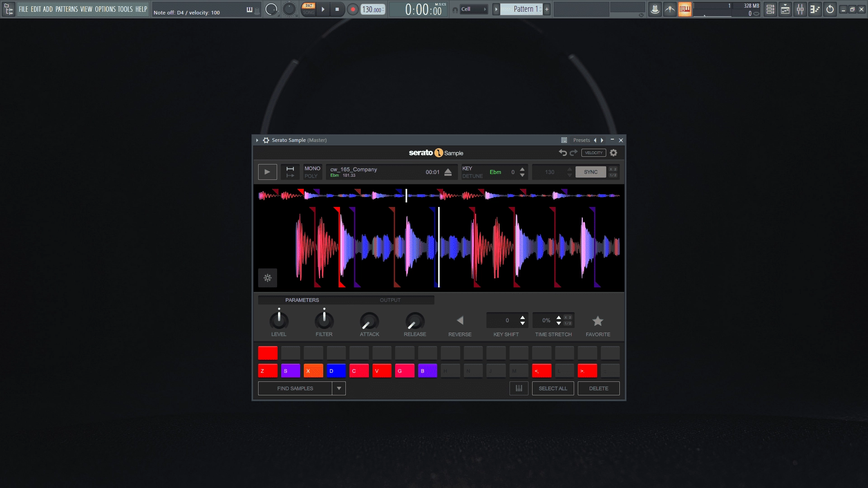Open the preset grid browser icon
The width and height of the screenshot is (868, 488).
tap(564, 140)
